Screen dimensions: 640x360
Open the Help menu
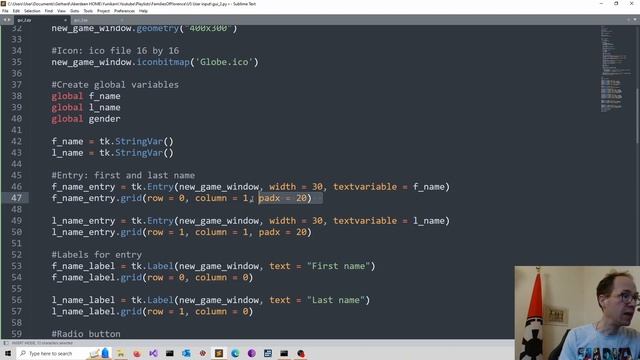click(x=143, y=11)
